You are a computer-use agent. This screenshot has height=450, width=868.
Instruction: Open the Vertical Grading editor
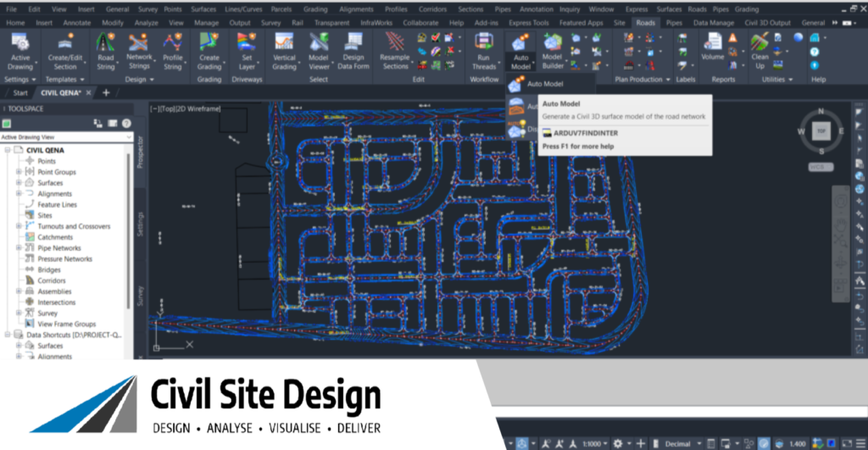click(x=284, y=52)
